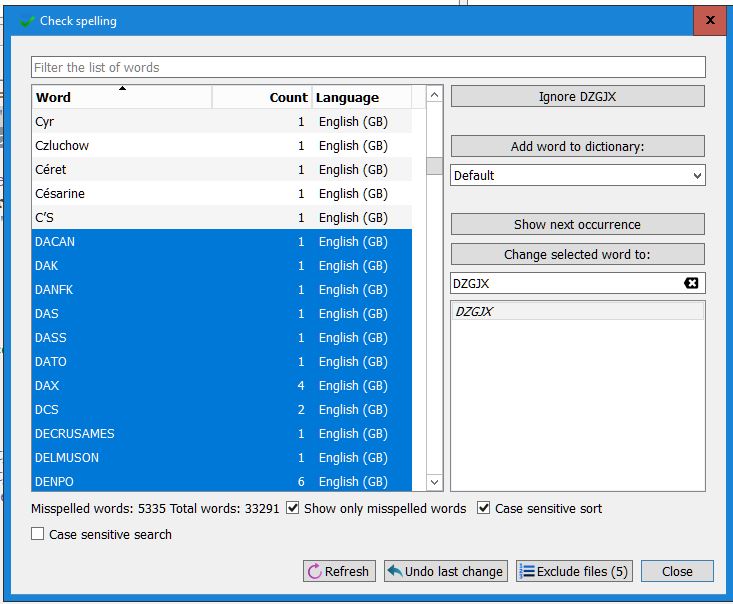
Task: Clear the Change selected word text field
Action: click(690, 283)
